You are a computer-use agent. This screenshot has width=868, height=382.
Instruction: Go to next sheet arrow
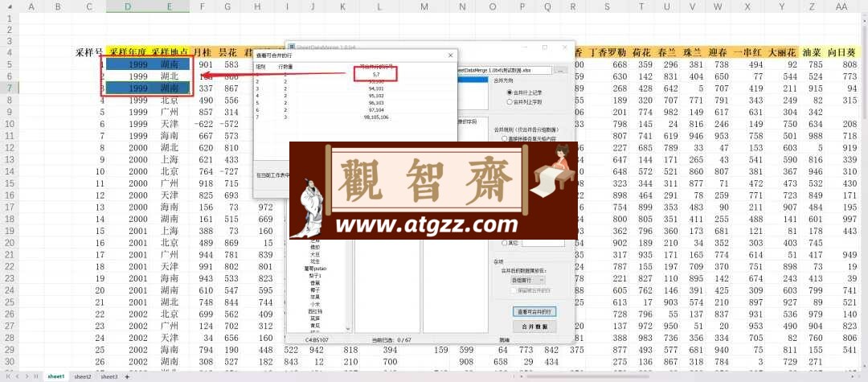(27, 376)
